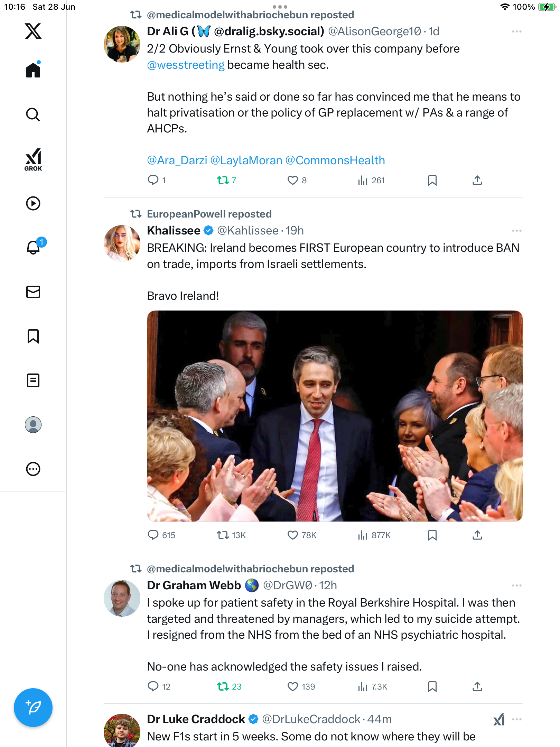
Task: Open the @CommonsHealth mention link
Action: [335, 160]
